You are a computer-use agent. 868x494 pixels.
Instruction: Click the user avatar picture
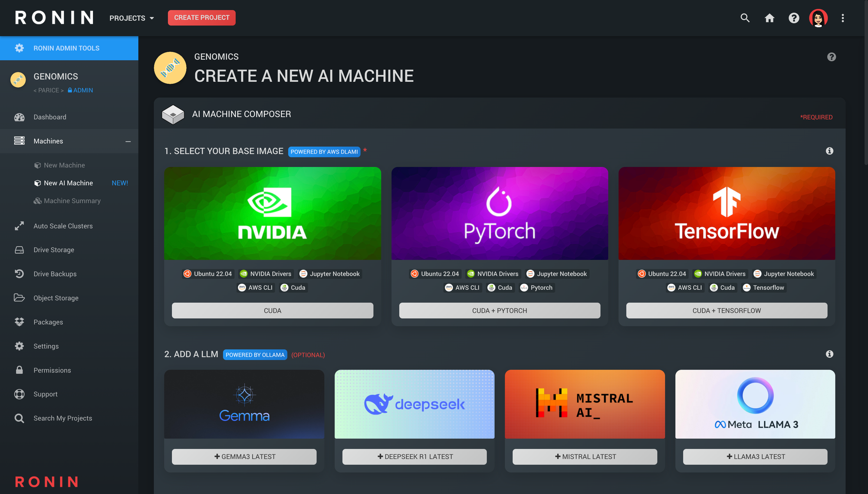(x=819, y=18)
